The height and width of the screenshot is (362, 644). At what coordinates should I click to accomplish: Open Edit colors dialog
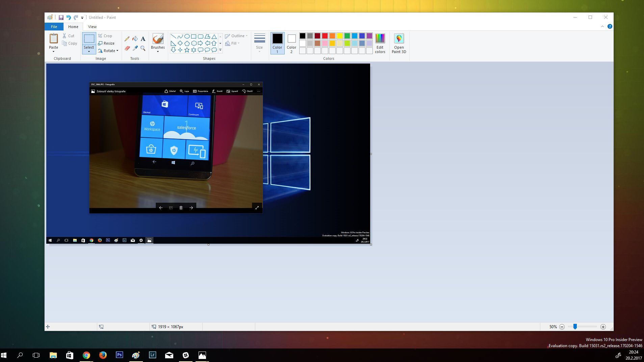(x=380, y=43)
